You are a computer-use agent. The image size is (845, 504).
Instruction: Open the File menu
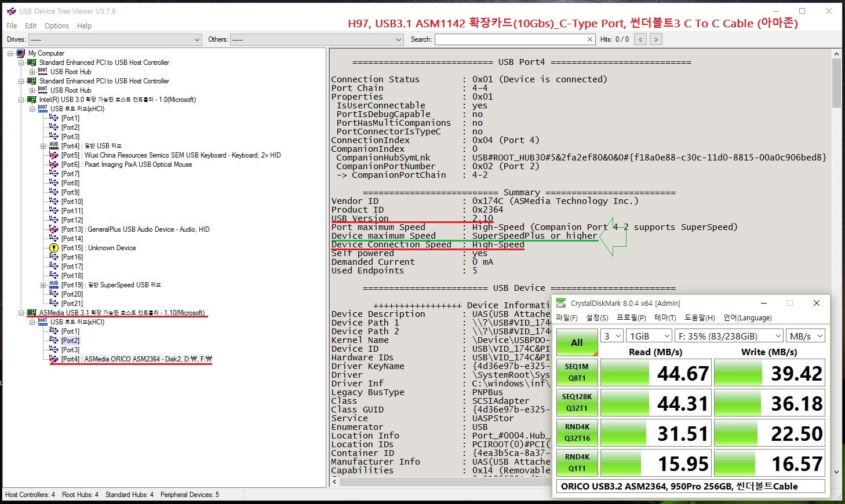12,25
